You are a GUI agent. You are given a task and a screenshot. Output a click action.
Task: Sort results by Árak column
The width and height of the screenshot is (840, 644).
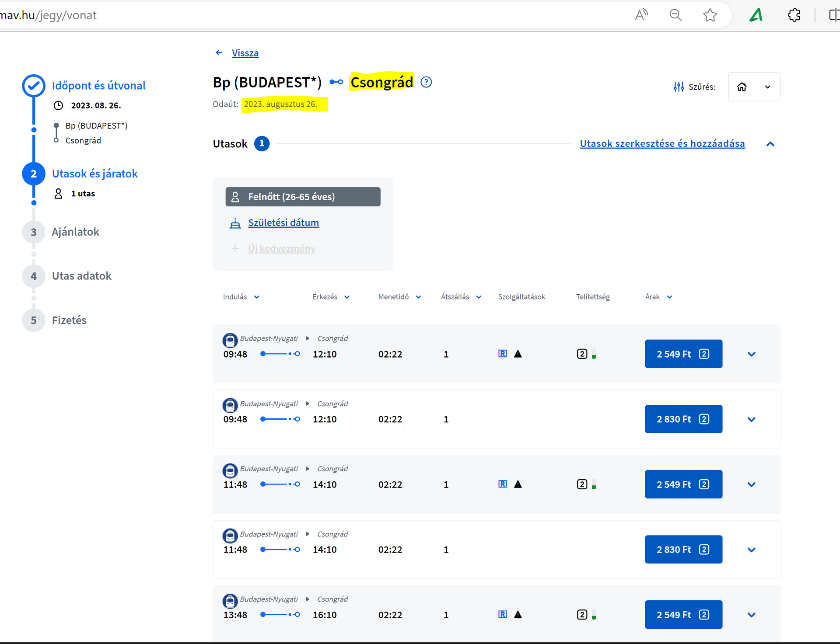tap(658, 297)
